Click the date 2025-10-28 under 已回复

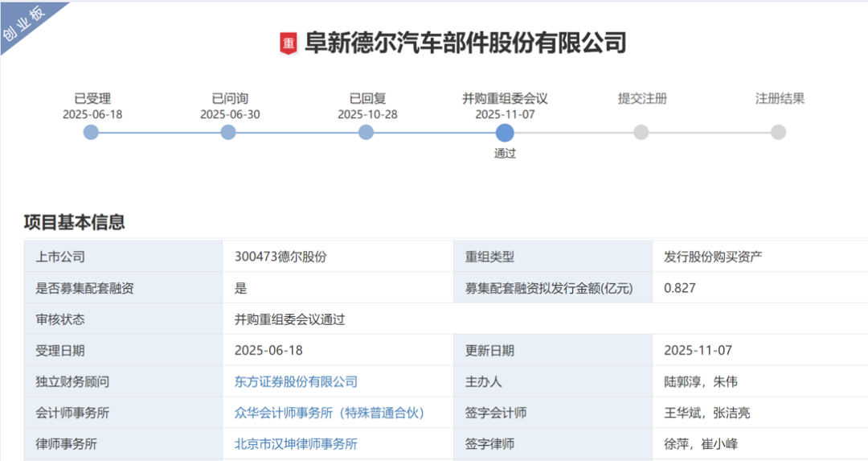[x=367, y=115]
